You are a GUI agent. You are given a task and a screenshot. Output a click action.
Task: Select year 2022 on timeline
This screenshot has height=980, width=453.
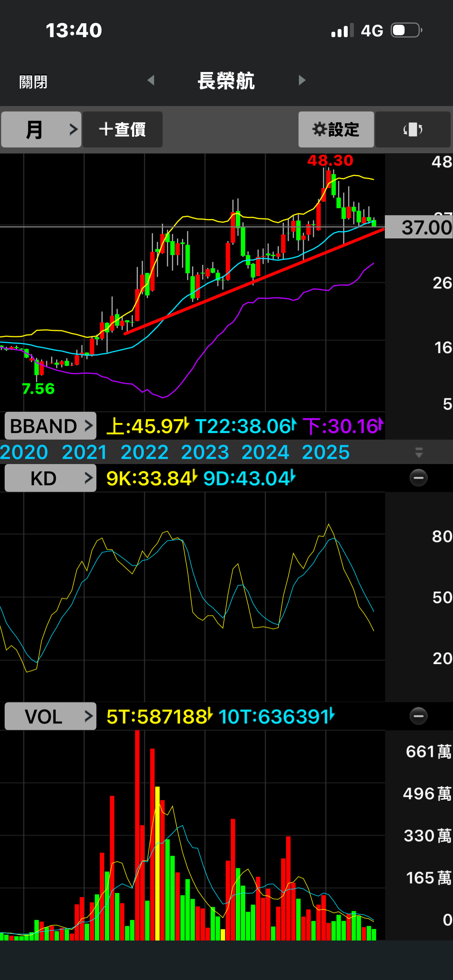point(145,452)
